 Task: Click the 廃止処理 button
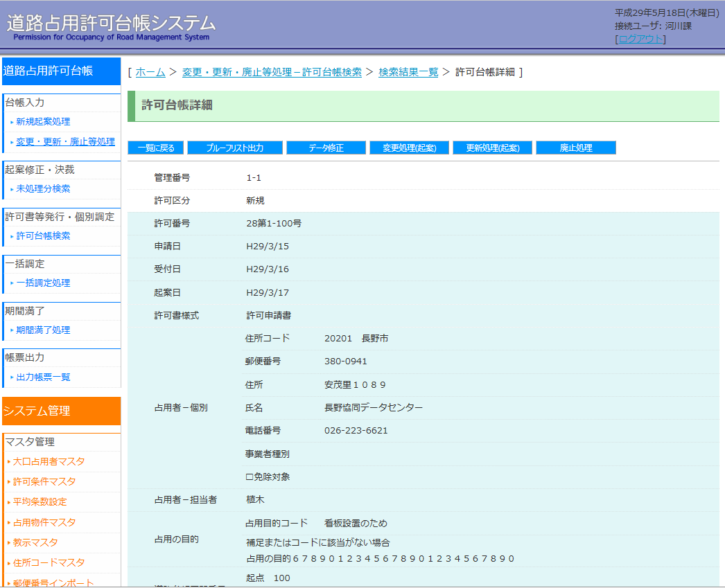click(x=576, y=148)
